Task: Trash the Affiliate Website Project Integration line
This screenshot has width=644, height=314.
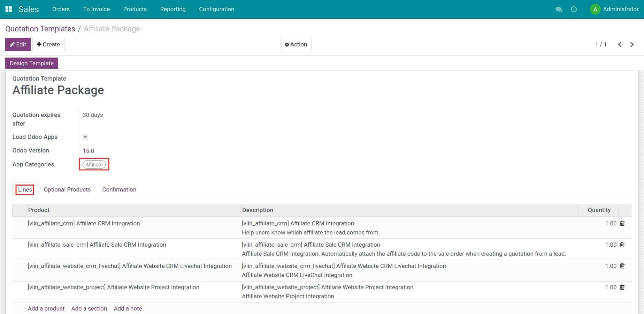Action: (x=622, y=287)
